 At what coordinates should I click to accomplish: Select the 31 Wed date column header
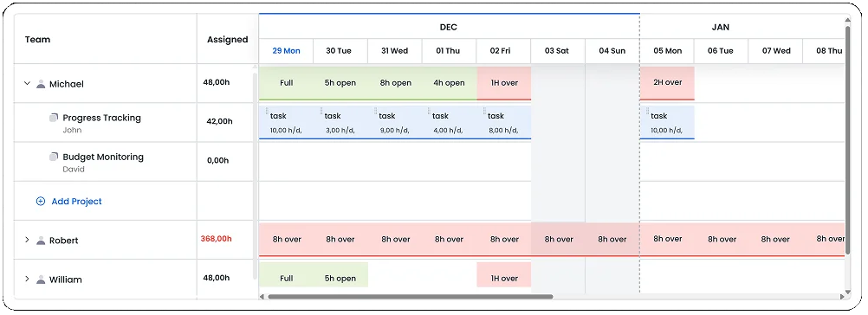click(395, 51)
